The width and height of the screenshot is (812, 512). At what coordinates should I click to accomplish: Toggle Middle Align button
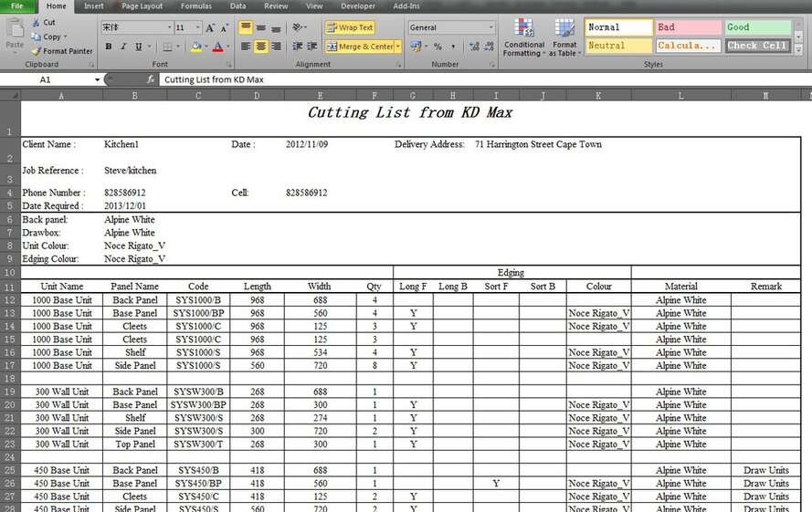(x=261, y=27)
